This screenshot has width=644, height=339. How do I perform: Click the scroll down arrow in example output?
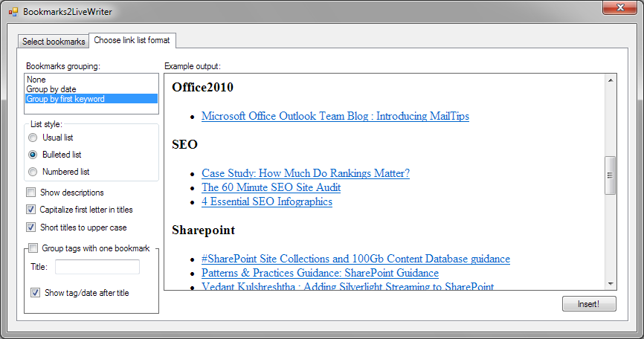pyautogui.click(x=611, y=283)
